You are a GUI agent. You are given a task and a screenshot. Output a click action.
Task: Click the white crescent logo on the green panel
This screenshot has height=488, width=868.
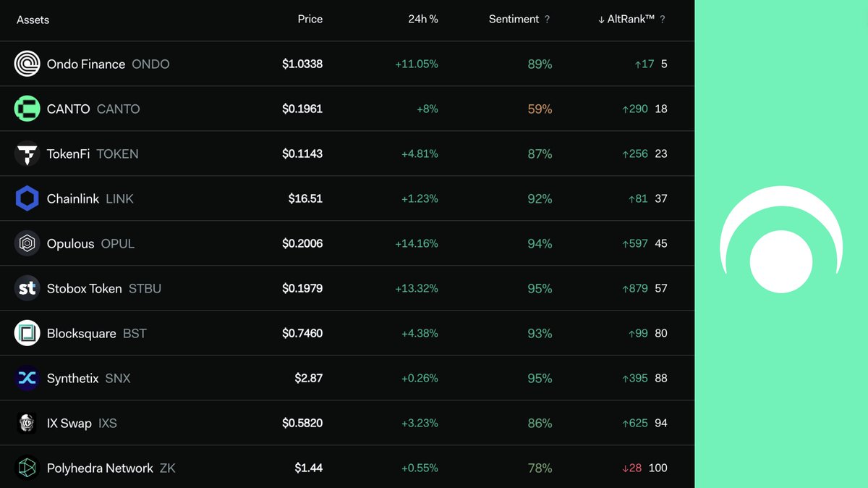pos(781,240)
